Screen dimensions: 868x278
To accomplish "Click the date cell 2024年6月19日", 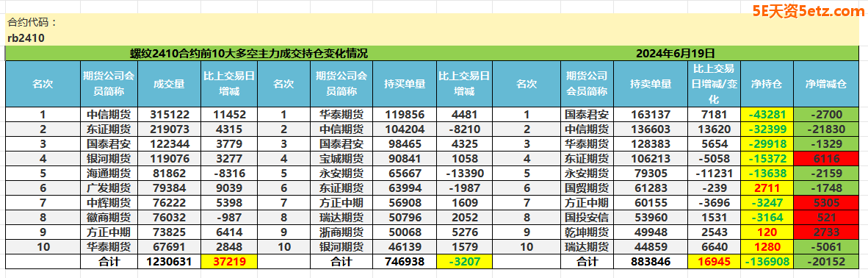I will (x=676, y=54).
